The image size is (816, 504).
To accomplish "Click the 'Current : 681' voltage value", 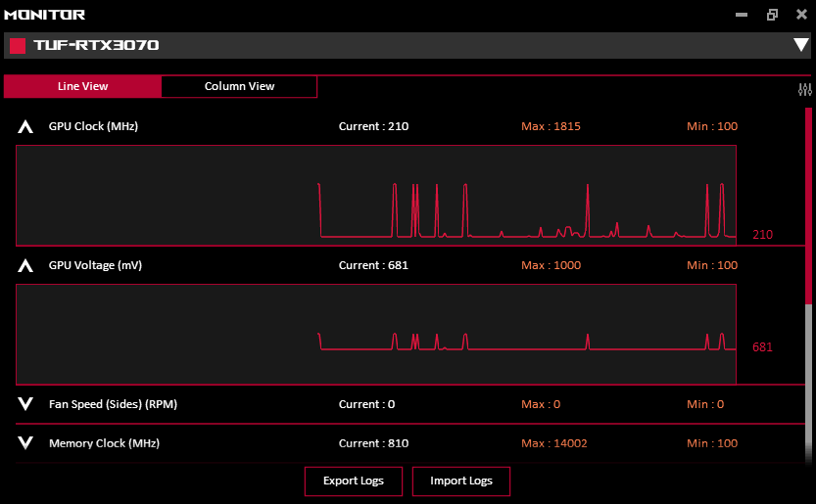I will pyautogui.click(x=373, y=265).
